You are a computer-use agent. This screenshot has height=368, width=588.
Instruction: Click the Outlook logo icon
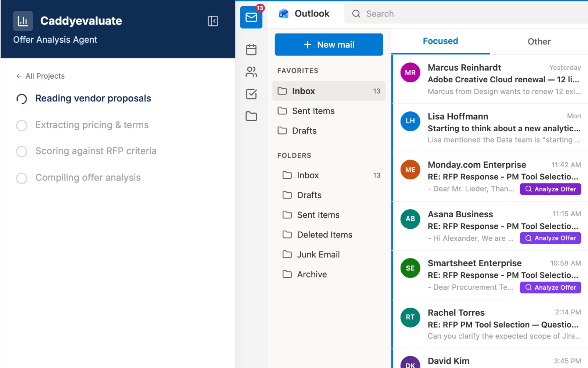point(283,14)
